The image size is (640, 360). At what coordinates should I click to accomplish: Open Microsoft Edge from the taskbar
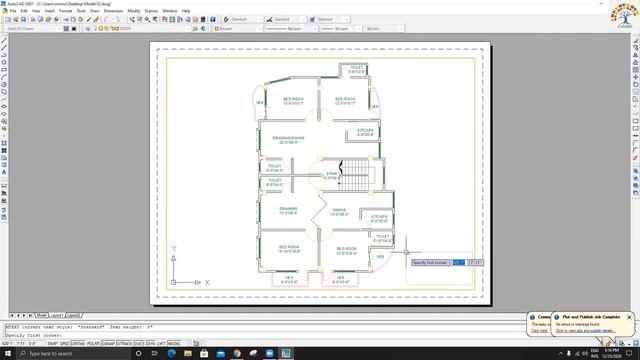click(171, 353)
